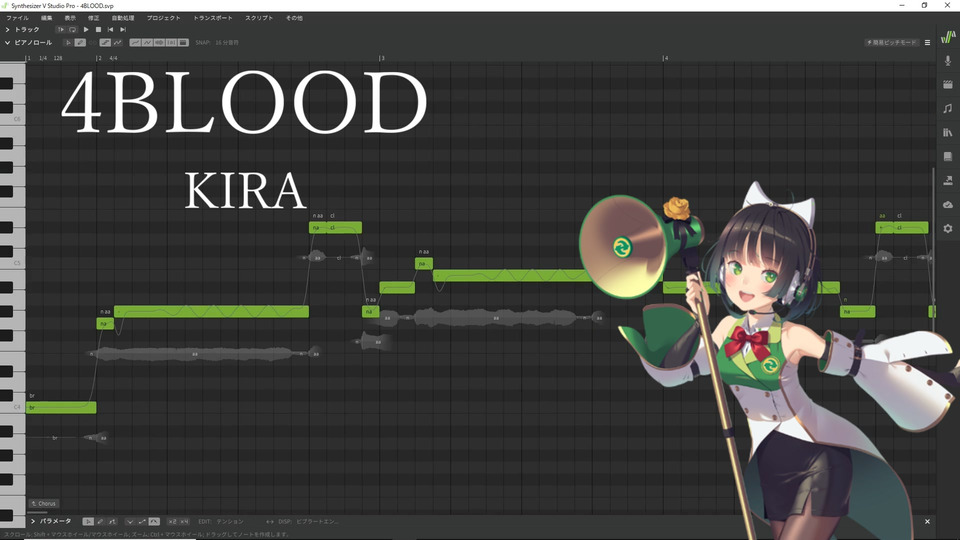Toggle pitch curve display in piano roll
Screen dimensions: 960x540
(x=135, y=43)
